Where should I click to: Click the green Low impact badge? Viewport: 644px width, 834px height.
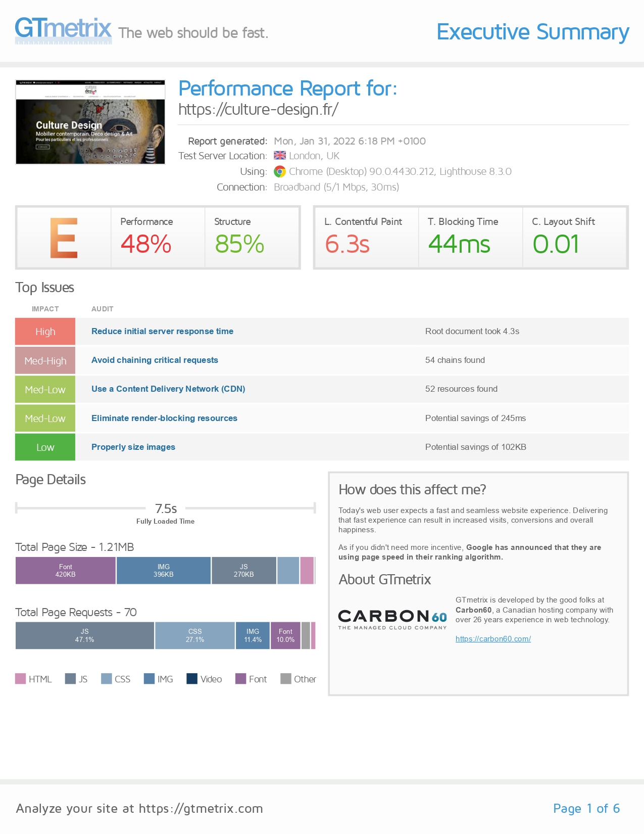(45, 447)
